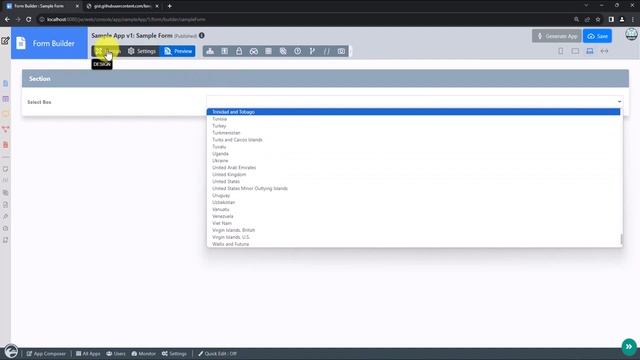The height and width of the screenshot is (360, 640).
Task: Click the browser address bar
Action: coord(306,19)
